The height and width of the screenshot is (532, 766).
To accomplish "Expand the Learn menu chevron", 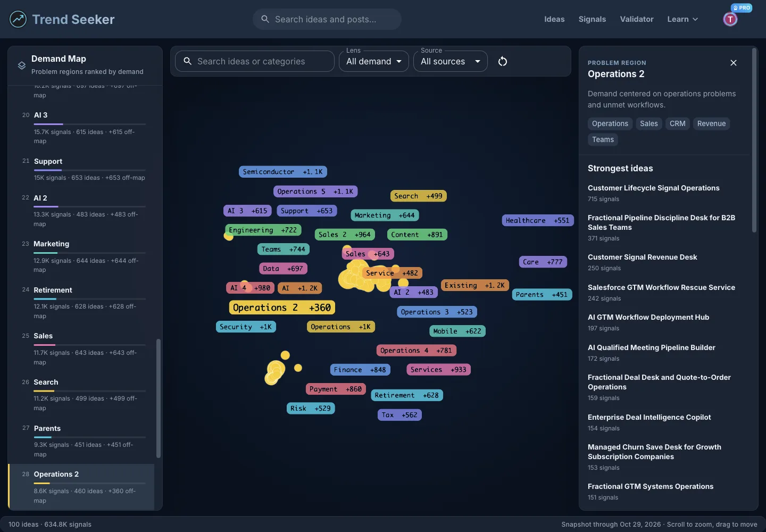I will [695, 19].
